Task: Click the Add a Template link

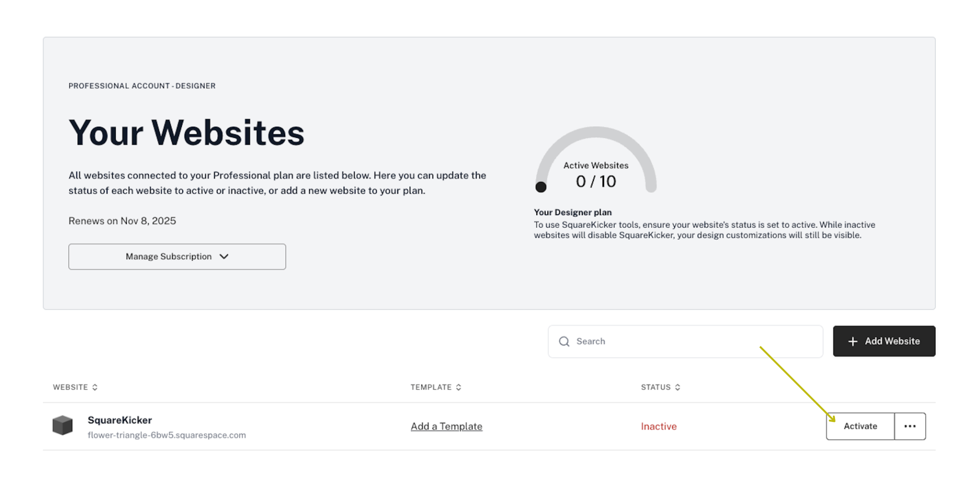Action: click(x=446, y=426)
